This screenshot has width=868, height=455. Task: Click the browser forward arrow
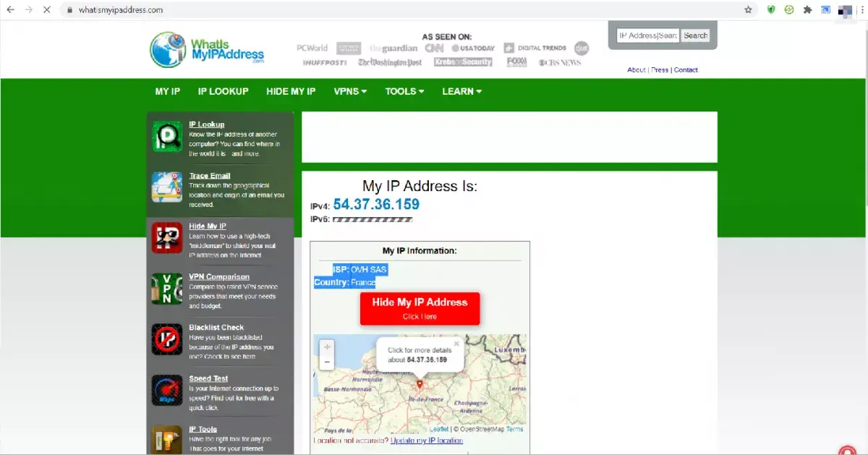point(29,10)
